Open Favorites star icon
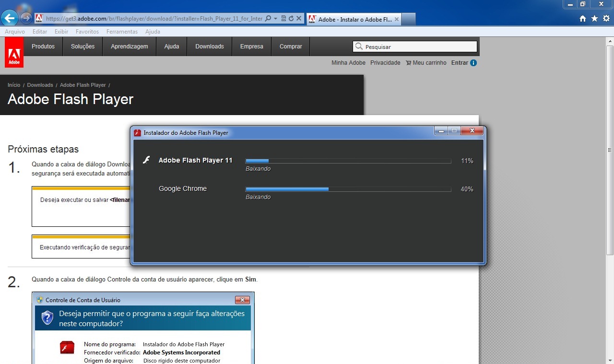Viewport: 614px width, 364px height. coord(594,19)
